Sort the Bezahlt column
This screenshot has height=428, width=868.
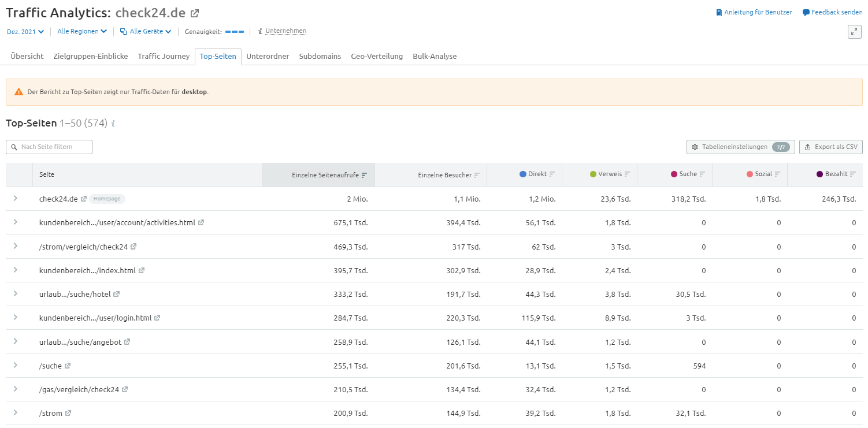853,174
